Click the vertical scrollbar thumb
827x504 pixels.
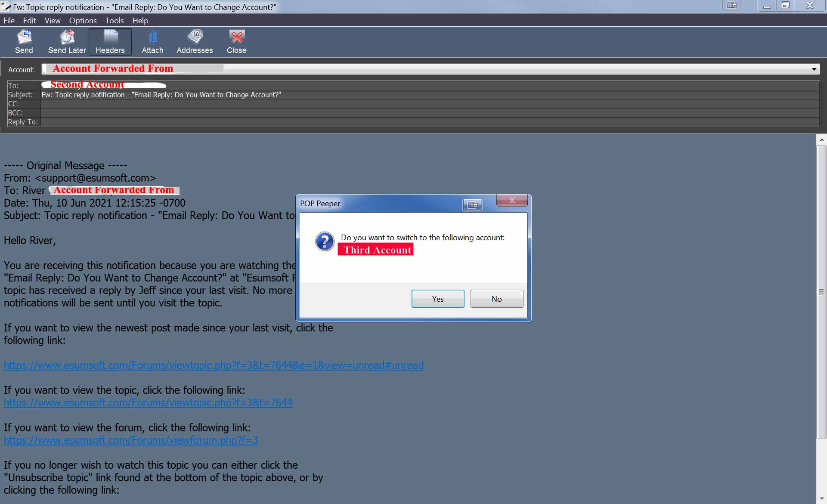(821, 292)
